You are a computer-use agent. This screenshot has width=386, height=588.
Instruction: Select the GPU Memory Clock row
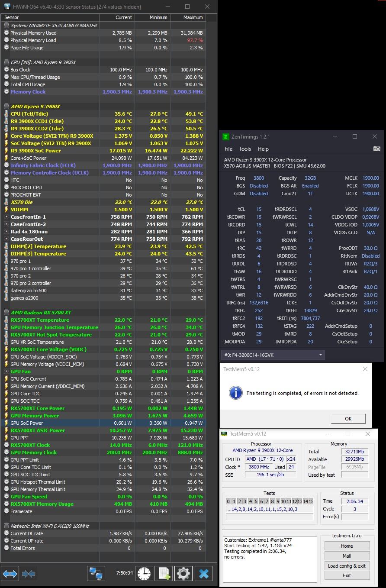click(103, 452)
